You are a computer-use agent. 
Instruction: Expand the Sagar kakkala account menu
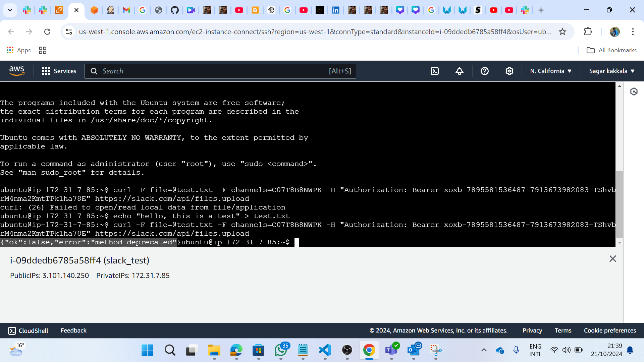click(612, 71)
